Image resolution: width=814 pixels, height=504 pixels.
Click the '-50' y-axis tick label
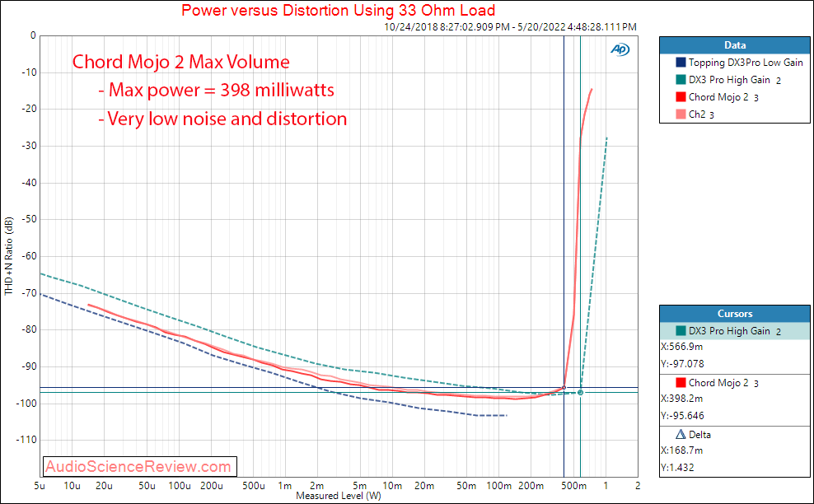pos(29,219)
